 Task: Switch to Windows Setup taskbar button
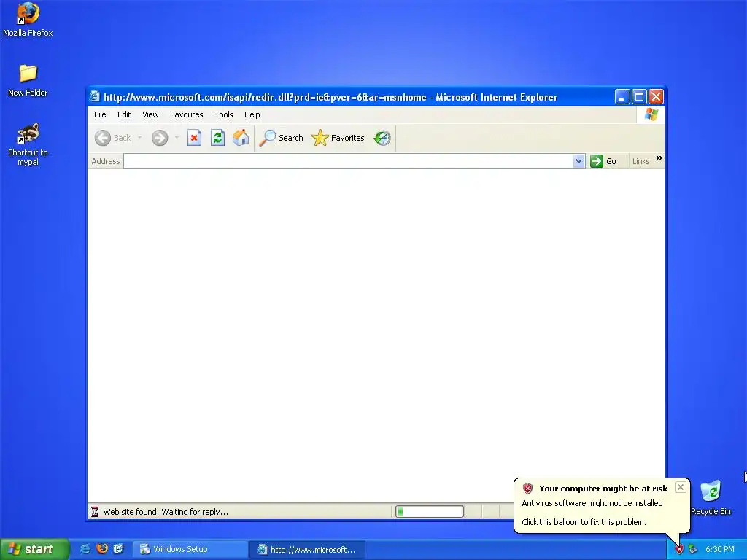click(189, 550)
